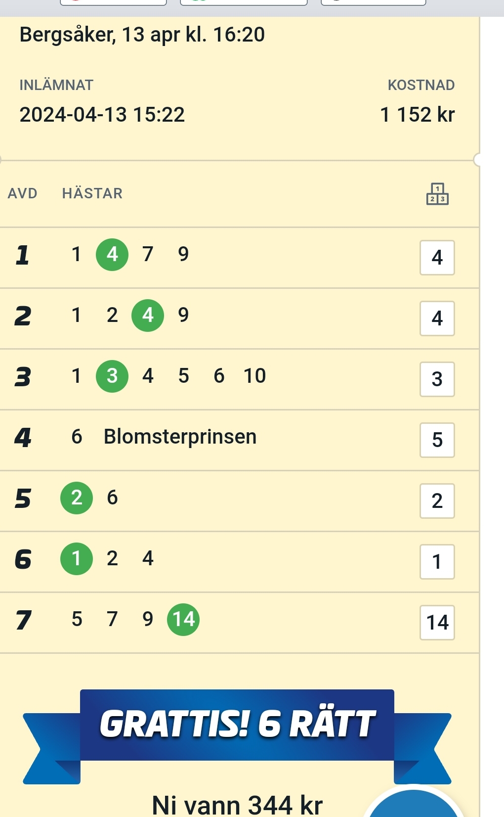Viewport: 504px width, 817px height.
Task: Click the HÄSTAR column header
Action: pos(92,193)
